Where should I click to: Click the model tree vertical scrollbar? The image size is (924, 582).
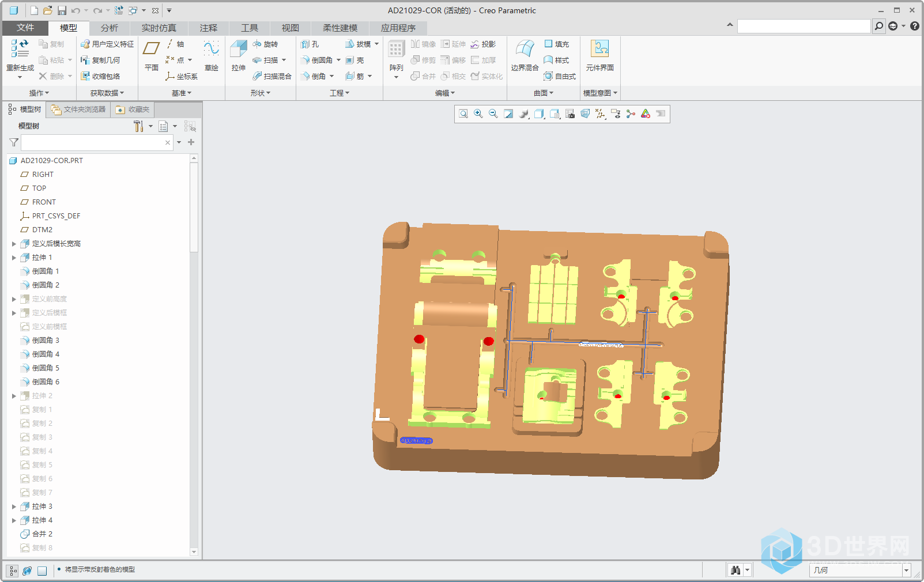194,207
